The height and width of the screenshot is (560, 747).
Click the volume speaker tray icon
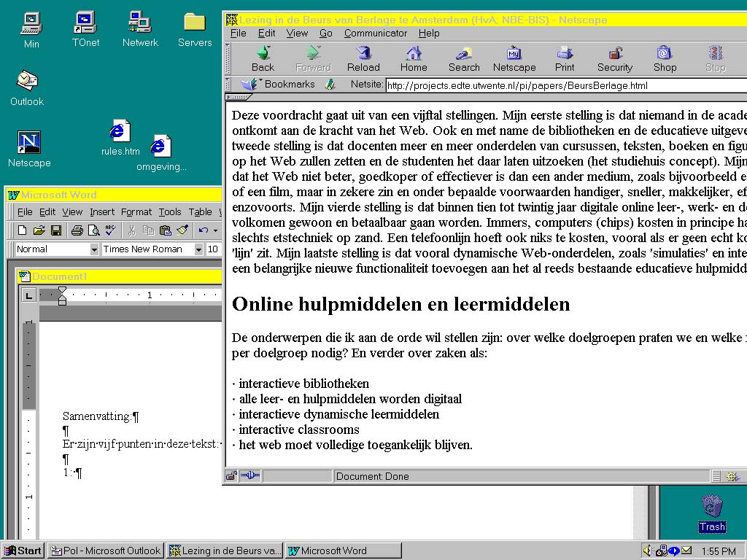pyautogui.click(x=648, y=551)
